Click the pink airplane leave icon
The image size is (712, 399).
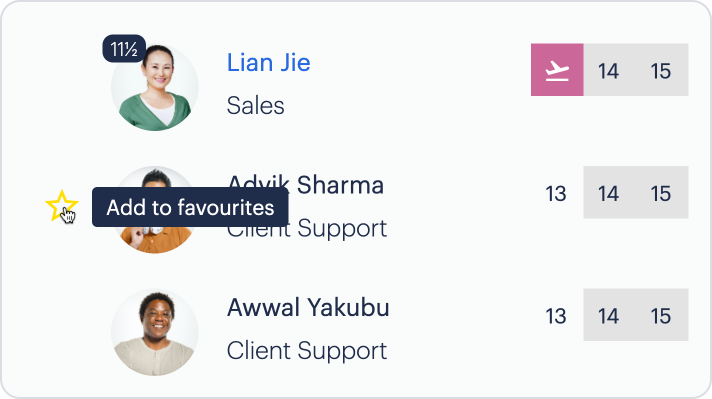pyautogui.click(x=557, y=70)
